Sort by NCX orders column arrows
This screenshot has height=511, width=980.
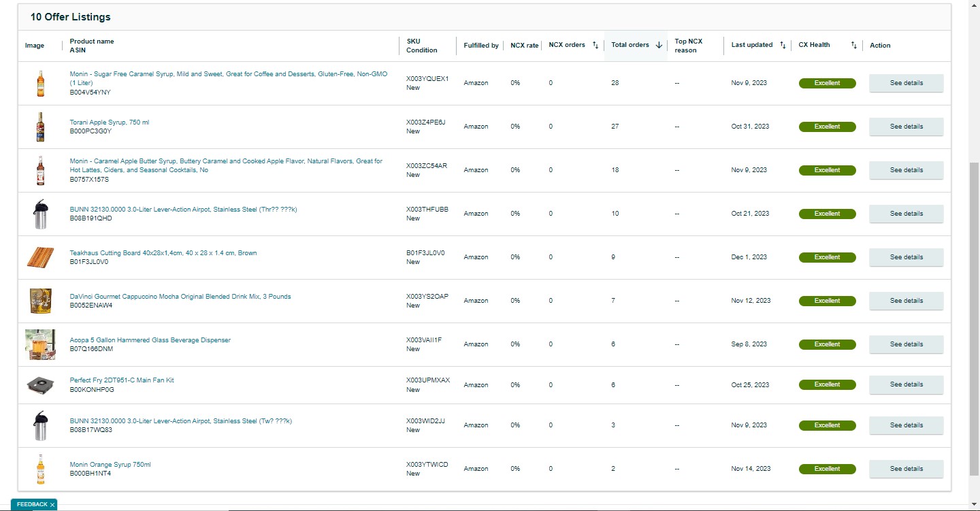(x=595, y=46)
